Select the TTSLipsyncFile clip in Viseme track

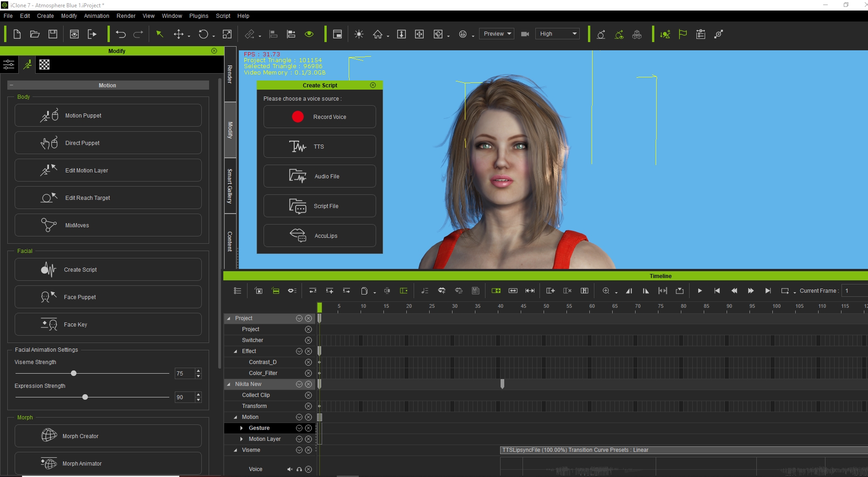click(x=684, y=450)
